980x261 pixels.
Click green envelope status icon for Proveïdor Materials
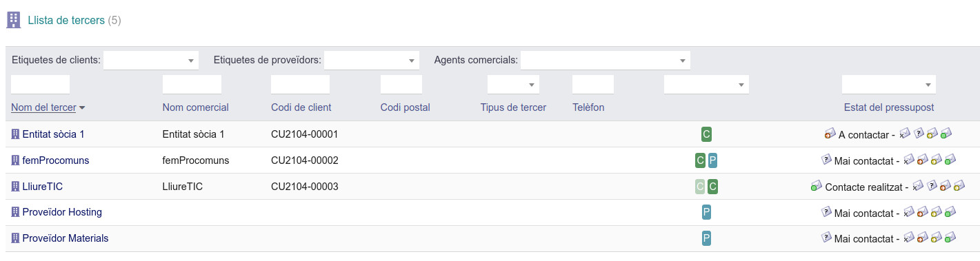[x=950, y=238]
